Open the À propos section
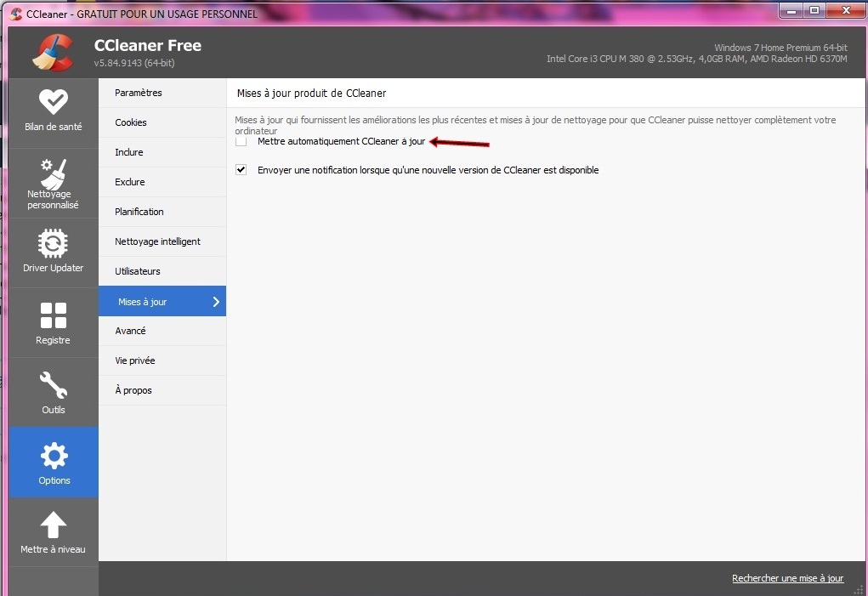This screenshot has height=596, width=868. pyautogui.click(x=162, y=391)
